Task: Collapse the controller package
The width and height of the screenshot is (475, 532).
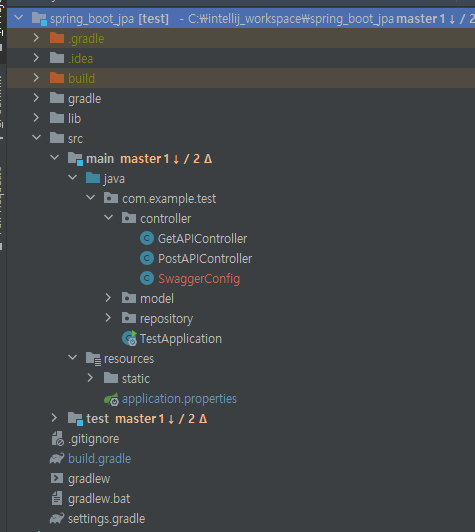Action: [109, 217]
